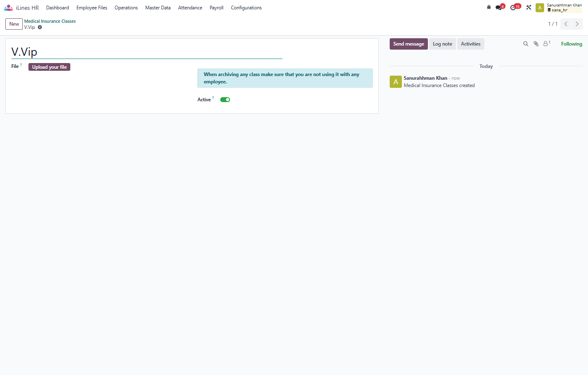Viewport: 588px width, 375px height.
Task: Click the 'Medical Insurance Classes created' message text
Action: coord(439,85)
